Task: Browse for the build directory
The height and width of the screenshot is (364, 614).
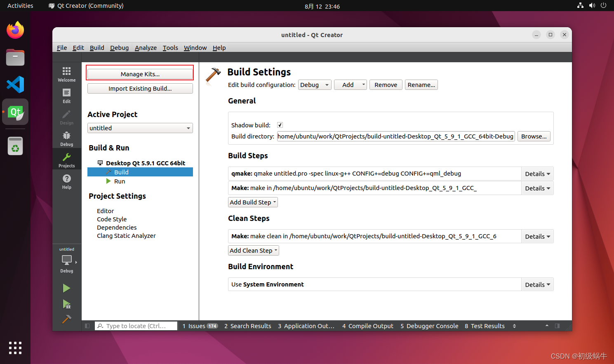Action: click(534, 136)
